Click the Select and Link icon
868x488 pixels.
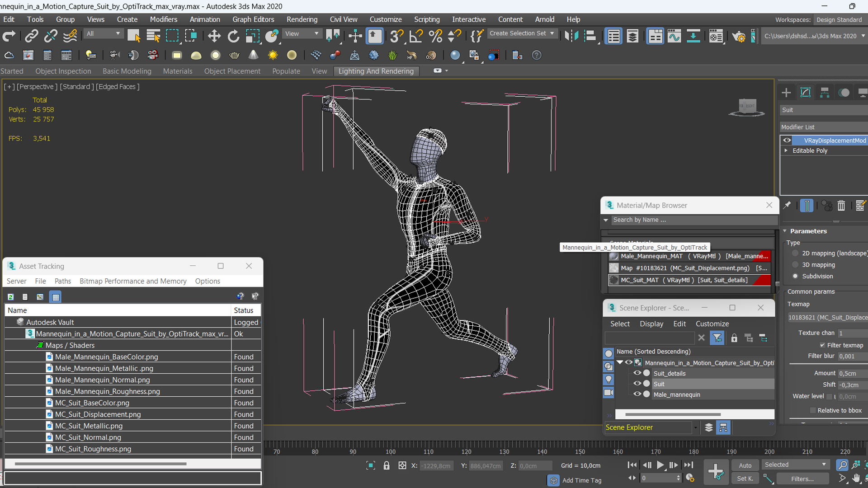[x=31, y=36]
